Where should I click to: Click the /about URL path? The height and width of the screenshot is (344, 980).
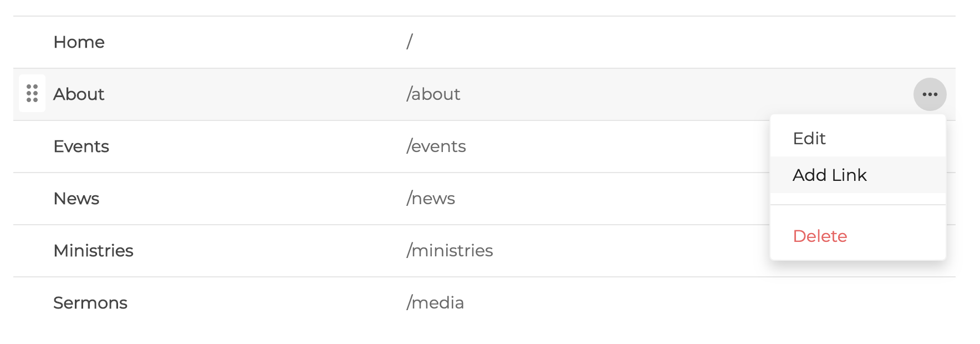(x=433, y=94)
